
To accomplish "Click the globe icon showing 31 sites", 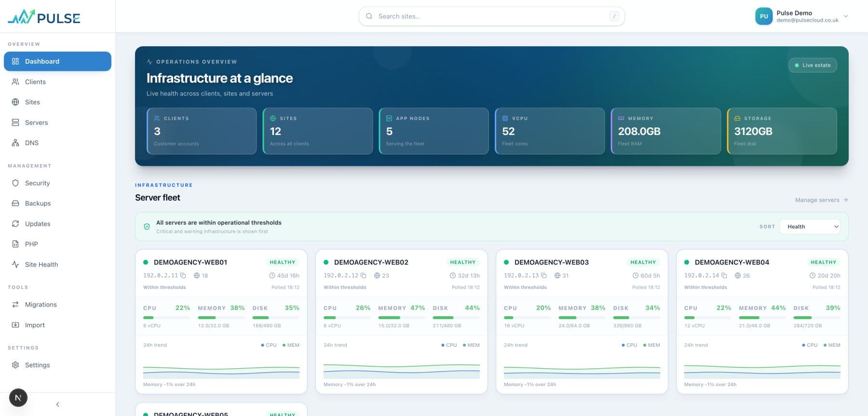I will (557, 276).
